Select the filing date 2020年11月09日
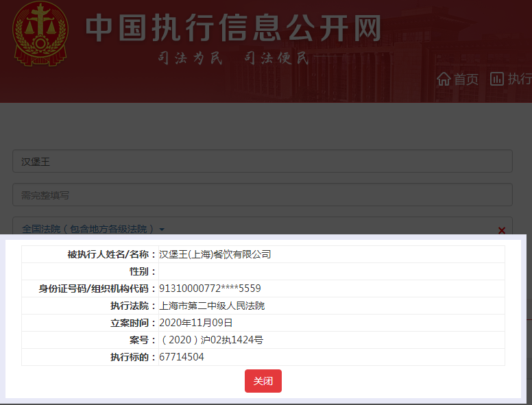The image size is (532, 405). (195, 323)
